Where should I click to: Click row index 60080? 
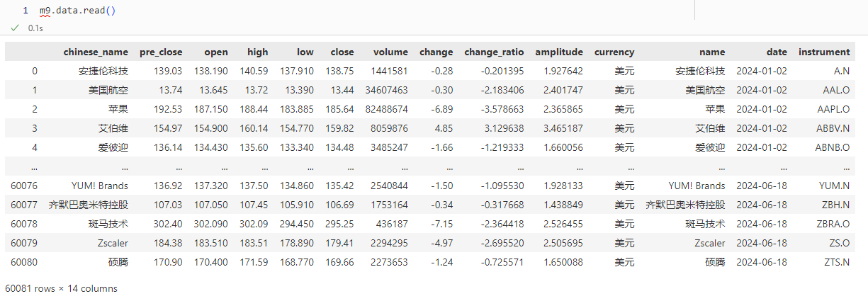tap(24, 262)
